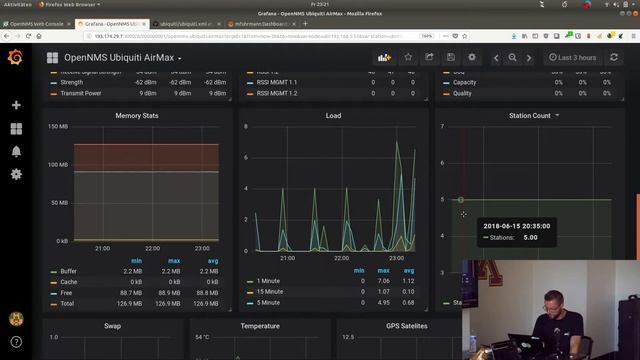
Task: Toggle the 1 Minute series in Load legend
Action: [x=268, y=281]
